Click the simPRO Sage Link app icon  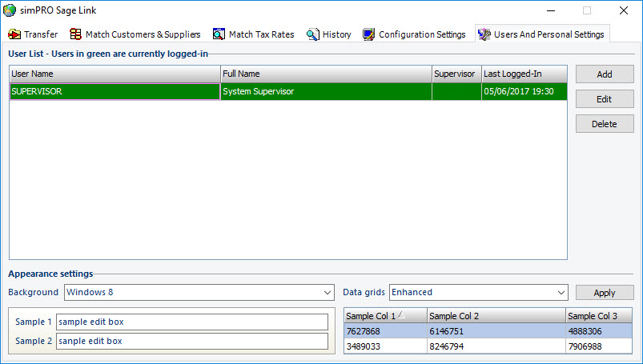[x=10, y=10]
